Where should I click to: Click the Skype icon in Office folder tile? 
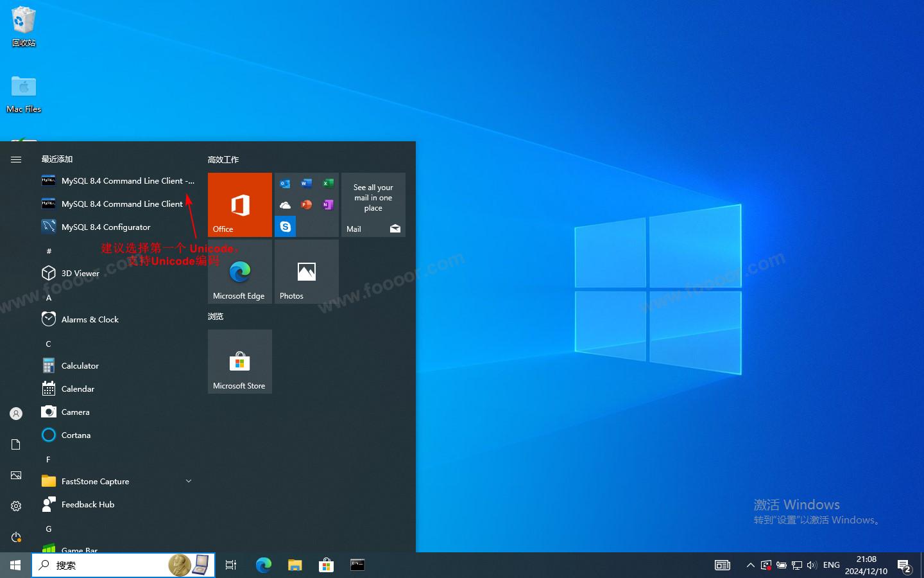point(286,227)
